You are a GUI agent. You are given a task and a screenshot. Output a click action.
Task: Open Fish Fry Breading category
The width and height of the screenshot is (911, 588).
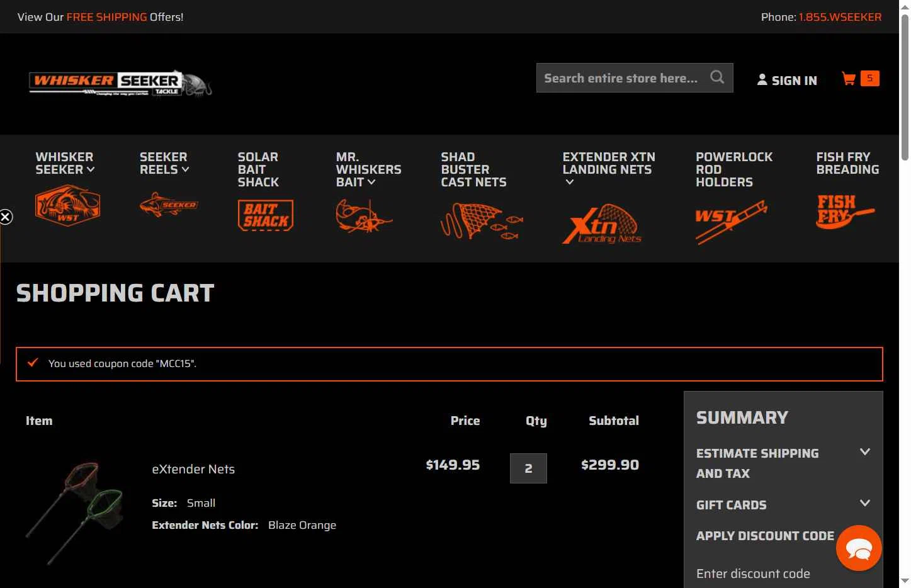coord(847,163)
